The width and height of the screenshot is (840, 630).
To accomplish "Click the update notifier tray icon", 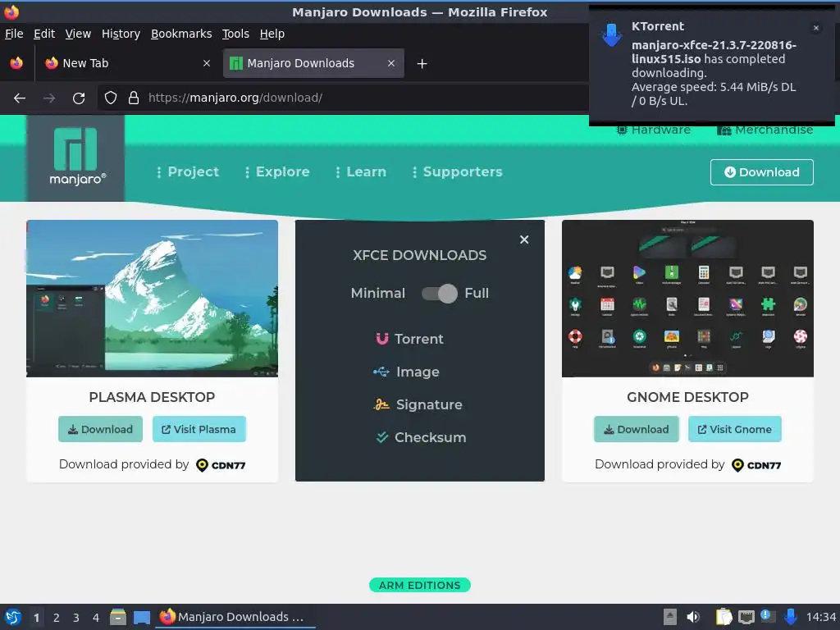I will [768, 617].
